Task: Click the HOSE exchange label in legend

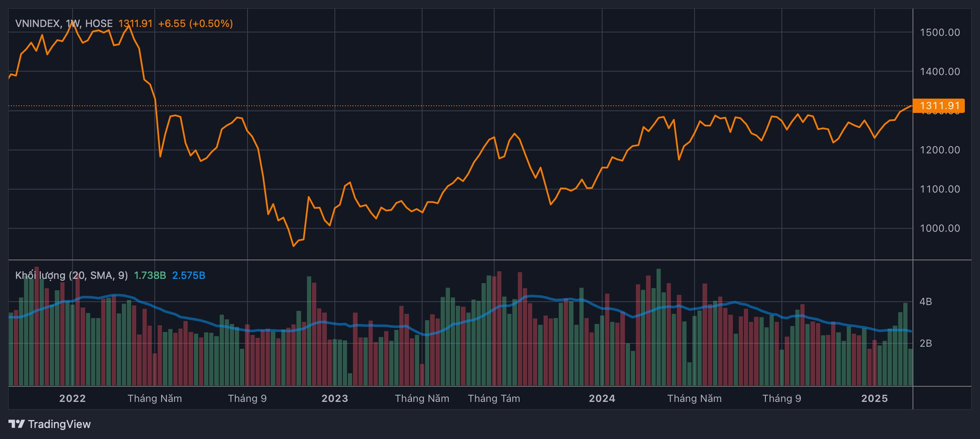Action: point(99,23)
